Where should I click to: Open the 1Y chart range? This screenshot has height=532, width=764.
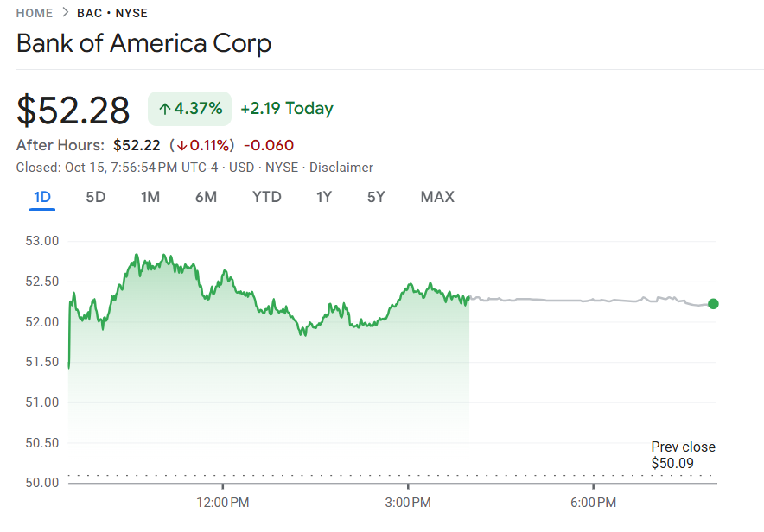tap(324, 197)
